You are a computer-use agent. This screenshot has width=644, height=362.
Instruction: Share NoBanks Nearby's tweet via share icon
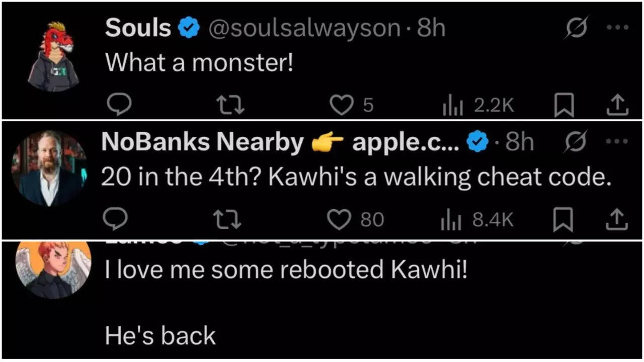617,219
